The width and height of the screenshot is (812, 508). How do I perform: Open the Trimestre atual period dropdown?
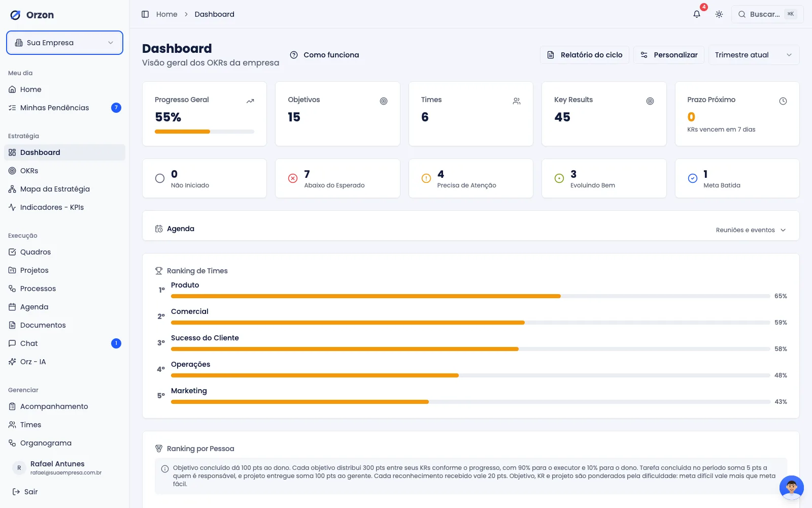point(754,55)
